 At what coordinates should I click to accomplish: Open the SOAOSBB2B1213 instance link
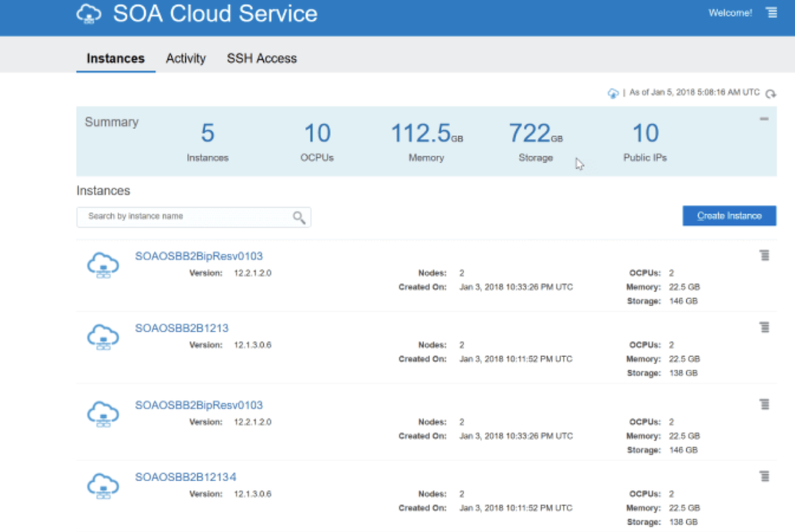pos(181,328)
